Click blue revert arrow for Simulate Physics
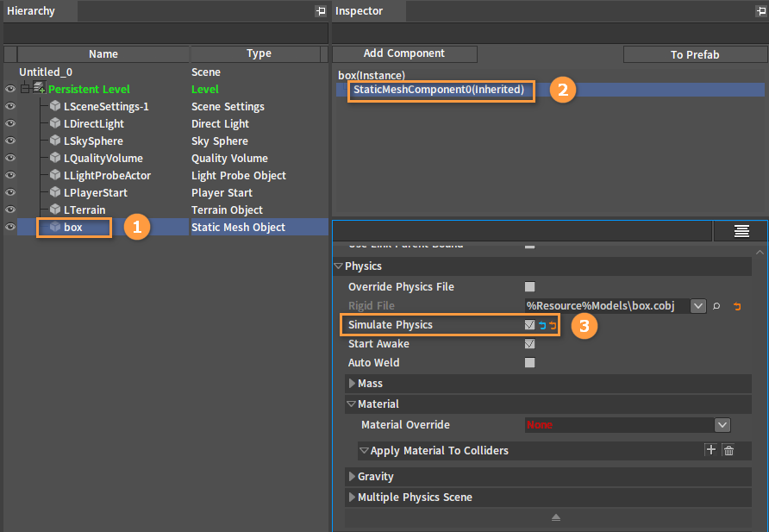The height and width of the screenshot is (532, 769). pyautogui.click(x=542, y=325)
